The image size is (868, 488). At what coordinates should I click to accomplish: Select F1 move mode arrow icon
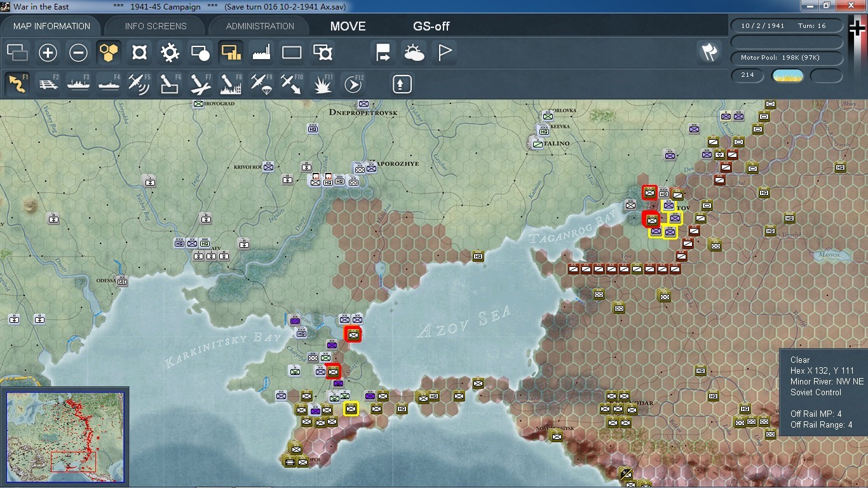[x=17, y=84]
